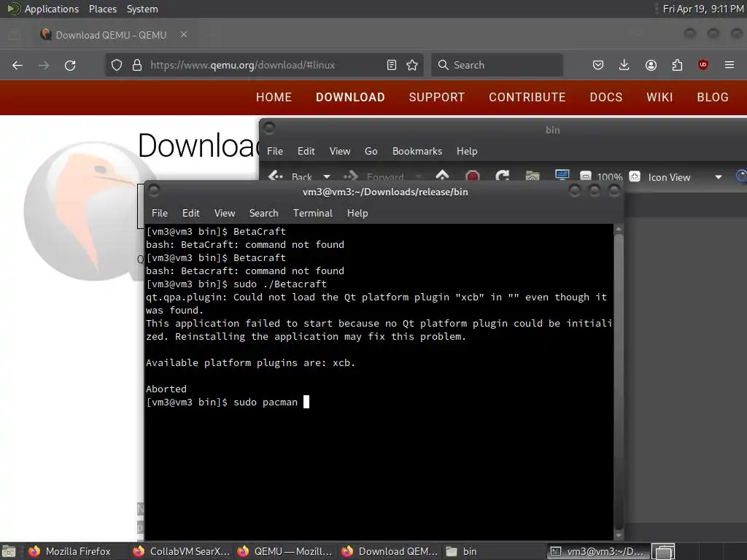Screen dimensions: 747x560
Task: Open Edit menu in bin file manager
Action: [306, 151]
